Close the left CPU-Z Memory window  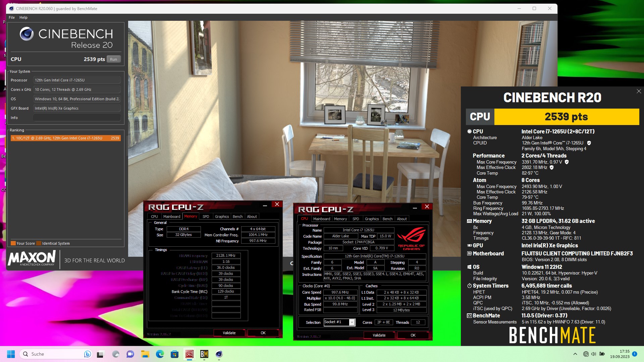tap(277, 204)
